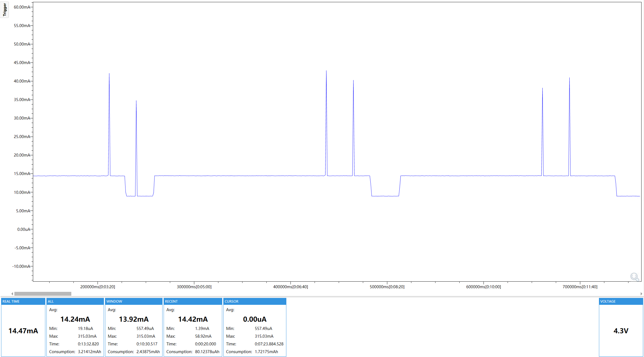Click the 14.24mA average in the ALL panel

[75, 319]
